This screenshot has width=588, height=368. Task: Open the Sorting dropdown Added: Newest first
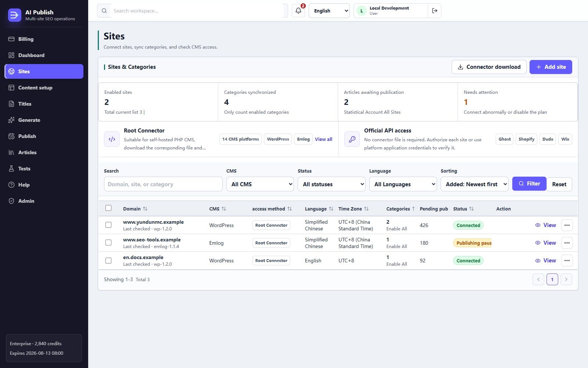[x=474, y=184]
